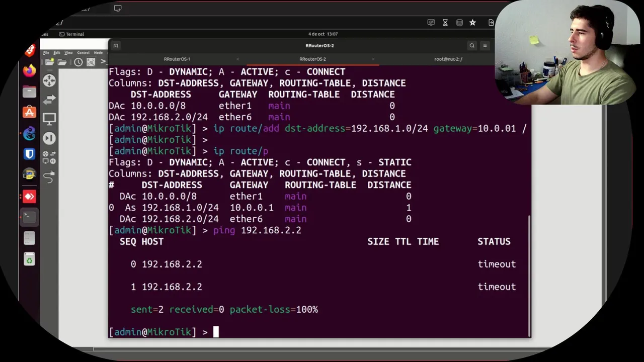This screenshot has width=644, height=362.
Task: Open the Node menu in GNS3 window
Action: point(98,53)
